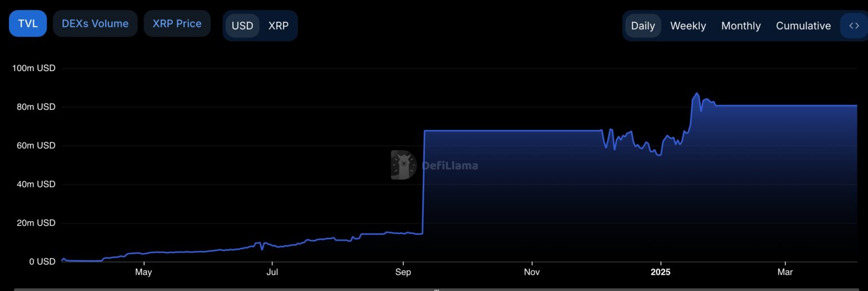Viewport: 868px width, 291px height.
Task: Toggle the TVL chart series
Action: point(28,24)
